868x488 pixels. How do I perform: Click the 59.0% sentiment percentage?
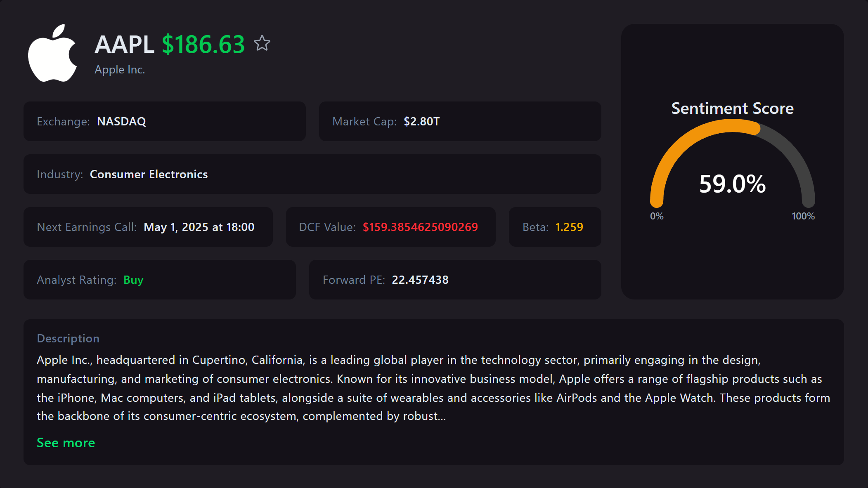733,184
